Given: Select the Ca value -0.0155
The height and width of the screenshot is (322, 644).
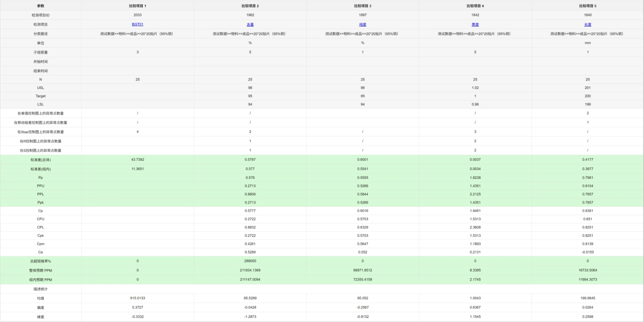Looking at the screenshot, I should point(588,252).
